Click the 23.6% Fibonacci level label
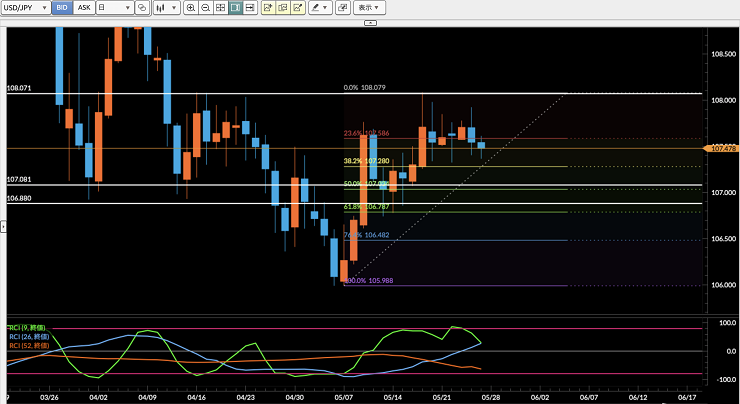The image size is (740, 404). click(366, 133)
